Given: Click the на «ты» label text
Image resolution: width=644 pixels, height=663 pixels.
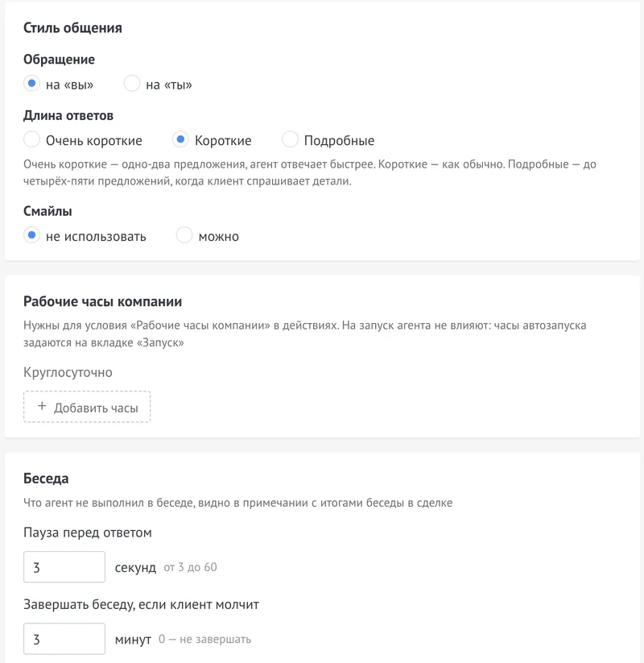Looking at the screenshot, I should pyautogui.click(x=169, y=85).
